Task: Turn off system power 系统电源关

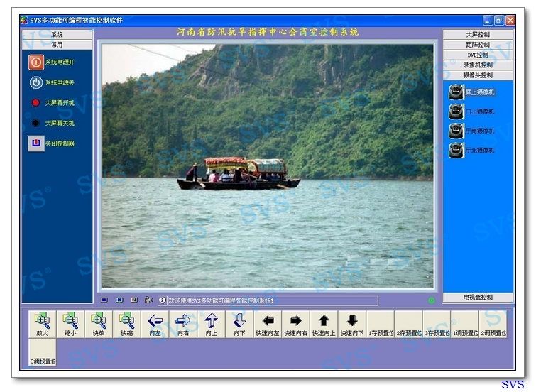Action: 36,82
